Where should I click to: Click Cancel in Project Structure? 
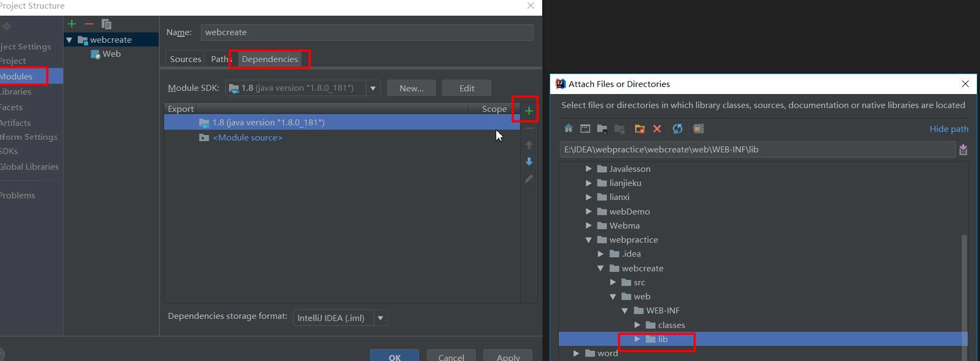click(451, 356)
